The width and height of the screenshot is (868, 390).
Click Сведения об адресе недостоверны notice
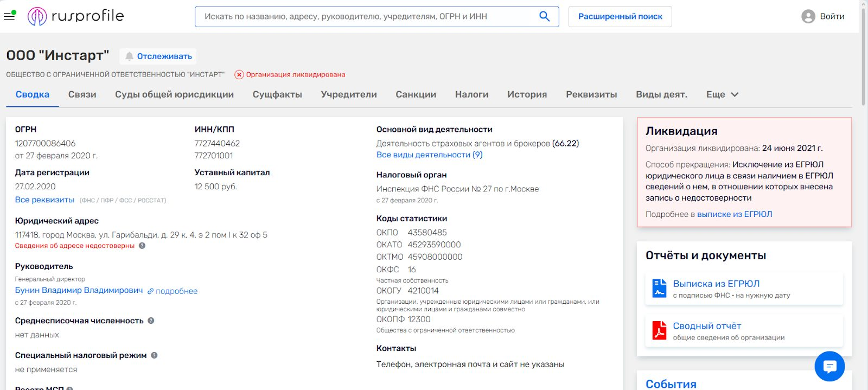coord(75,246)
